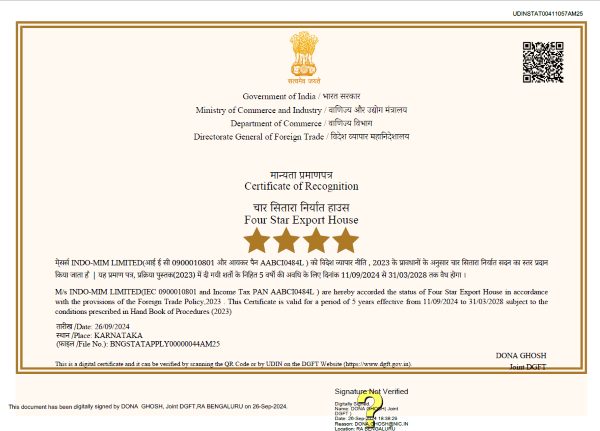The width and height of the screenshot is (600, 431).
Task: Click the rightmost gold star
Action: pyautogui.click(x=346, y=240)
